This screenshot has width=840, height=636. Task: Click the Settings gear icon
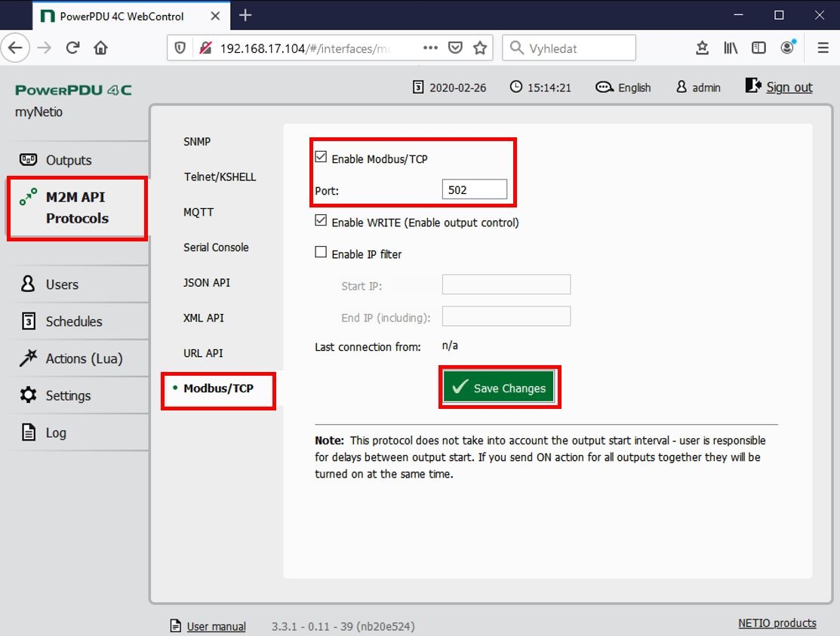click(x=29, y=395)
